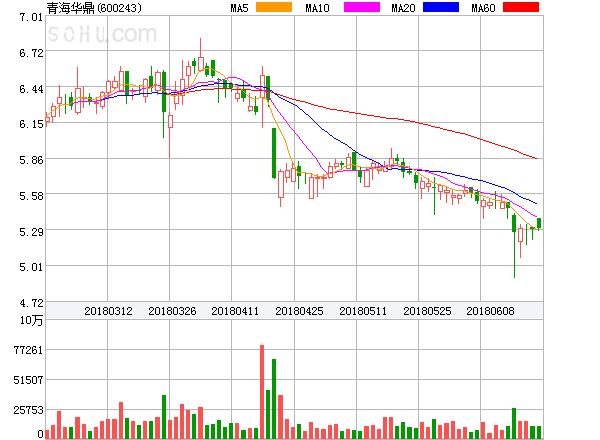Click the 20180511 date label

click(x=363, y=311)
